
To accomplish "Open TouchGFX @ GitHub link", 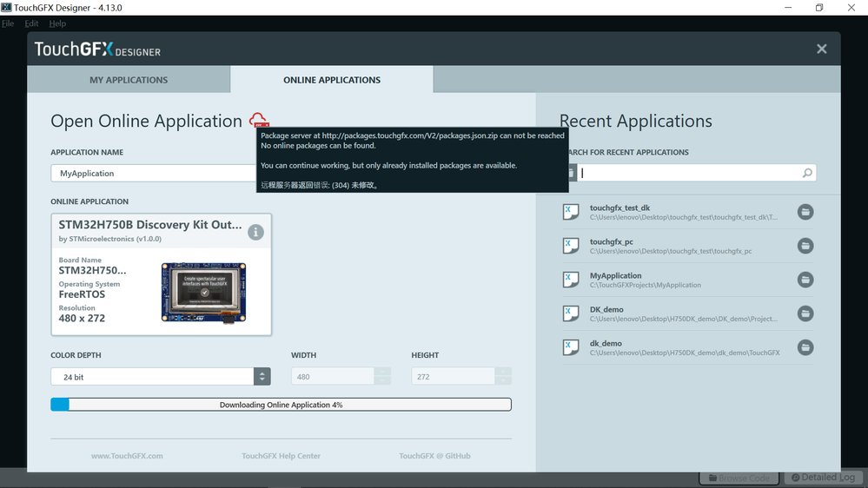I will coord(434,456).
